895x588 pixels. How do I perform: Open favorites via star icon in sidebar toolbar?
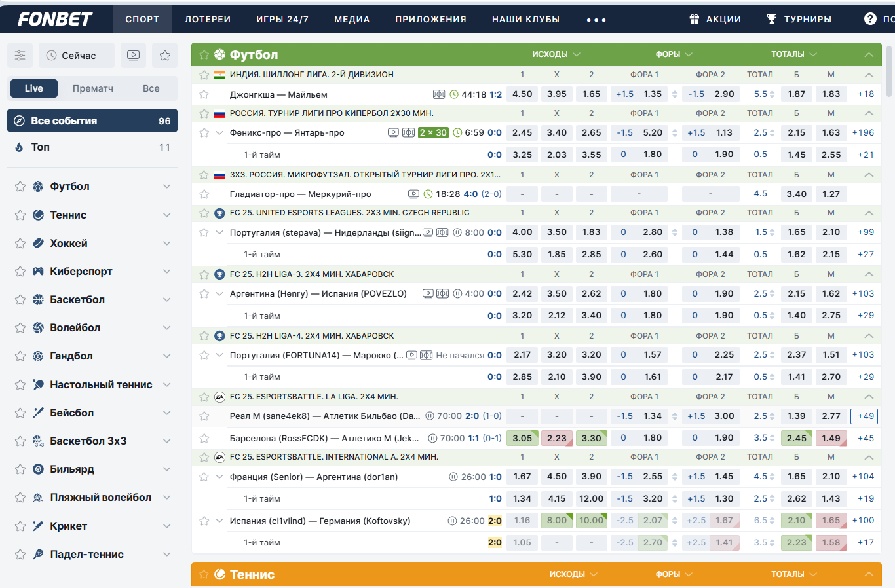tap(165, 56)
